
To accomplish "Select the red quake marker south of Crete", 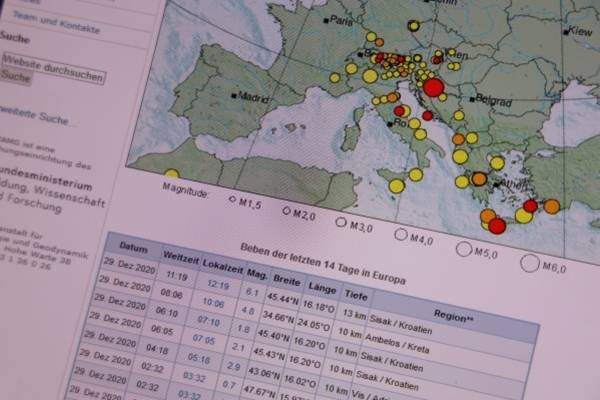I will (497, 225).
